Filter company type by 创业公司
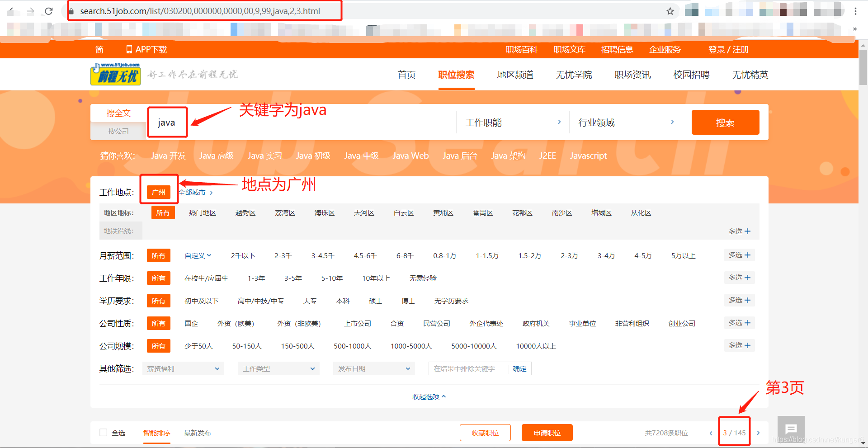This screenshot has width=868, height=448. pos(682,323)
